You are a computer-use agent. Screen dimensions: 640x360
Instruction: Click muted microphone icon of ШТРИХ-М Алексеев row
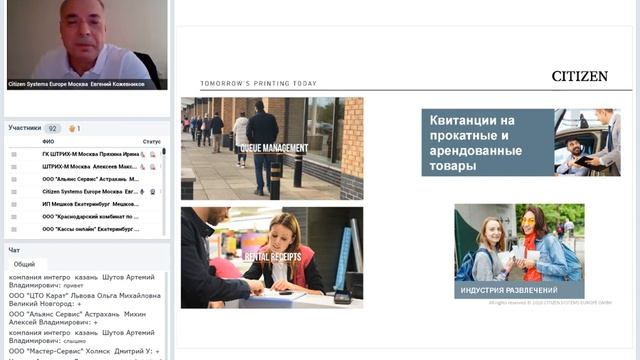click(x=142, y=167)
